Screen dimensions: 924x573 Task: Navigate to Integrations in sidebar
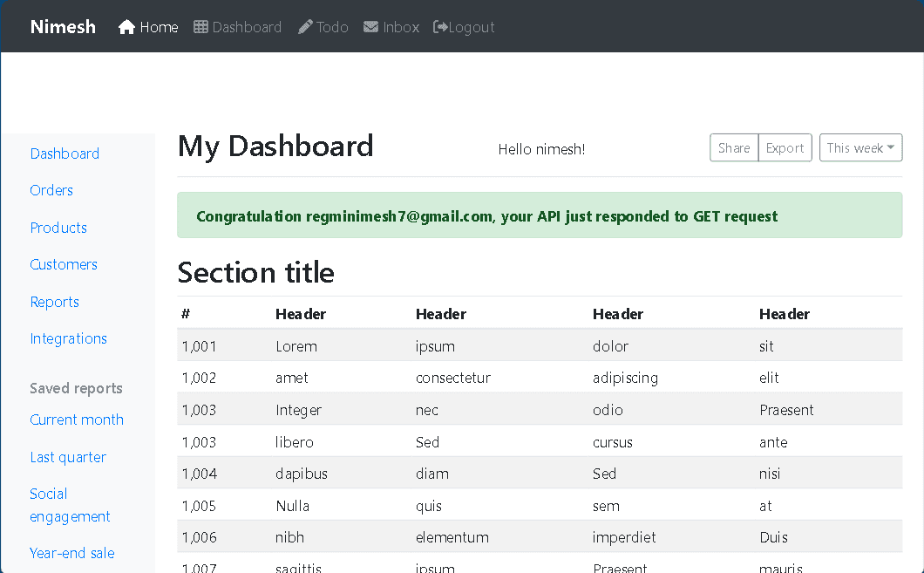pos(68,338)
